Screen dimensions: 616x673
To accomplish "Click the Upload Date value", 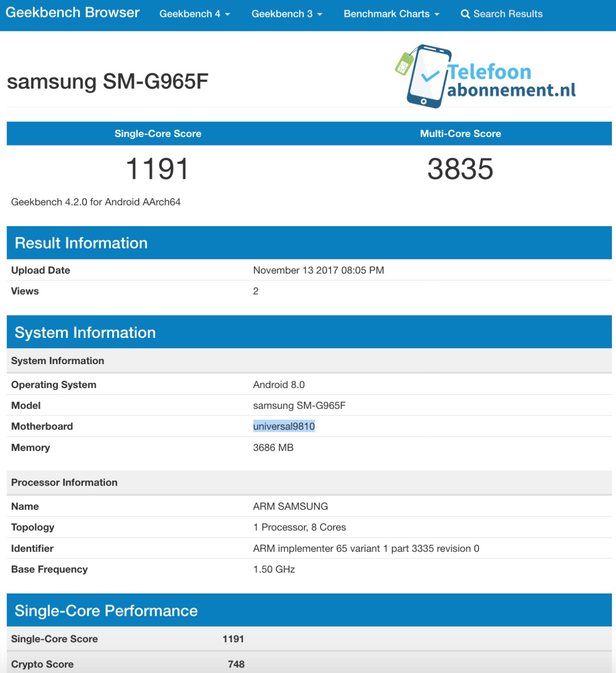I will click(x=318, y=270).
